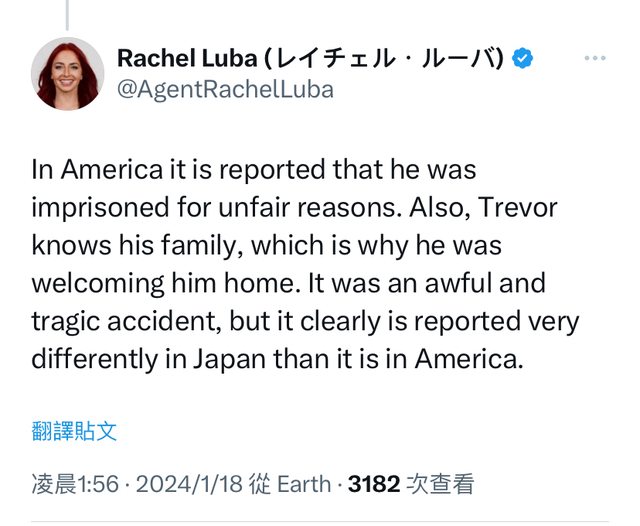Open the 3182 view count
The image size is (640, 526).
[374, 485]
